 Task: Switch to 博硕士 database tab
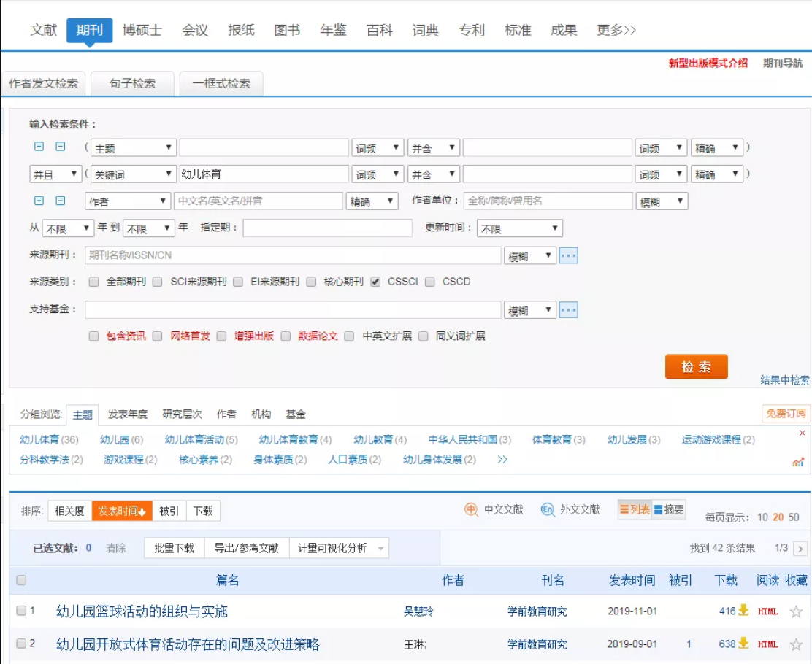tap(142, 30)
